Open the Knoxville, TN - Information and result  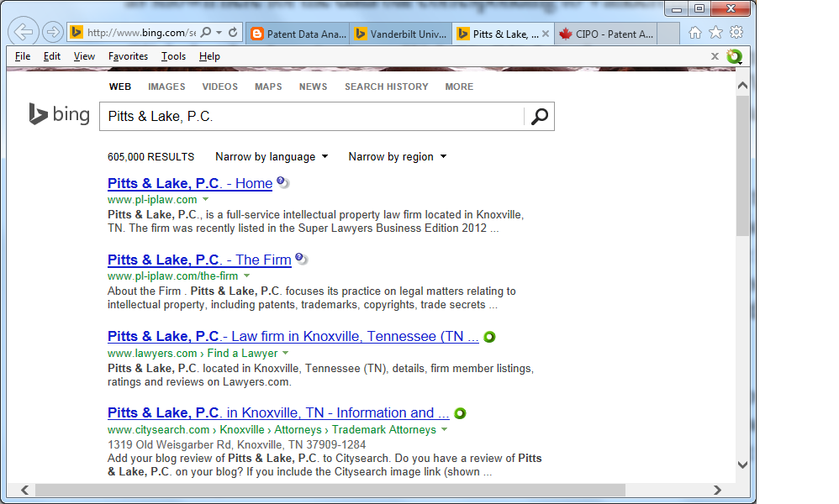(x=278, y=412)
